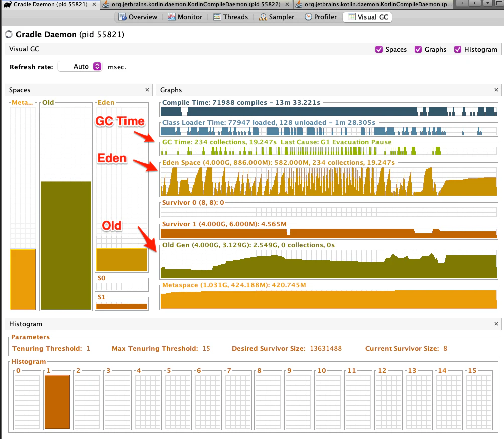Switch to KotlinCompileDaemon (pid 55822) document tab

coord(196,4)
